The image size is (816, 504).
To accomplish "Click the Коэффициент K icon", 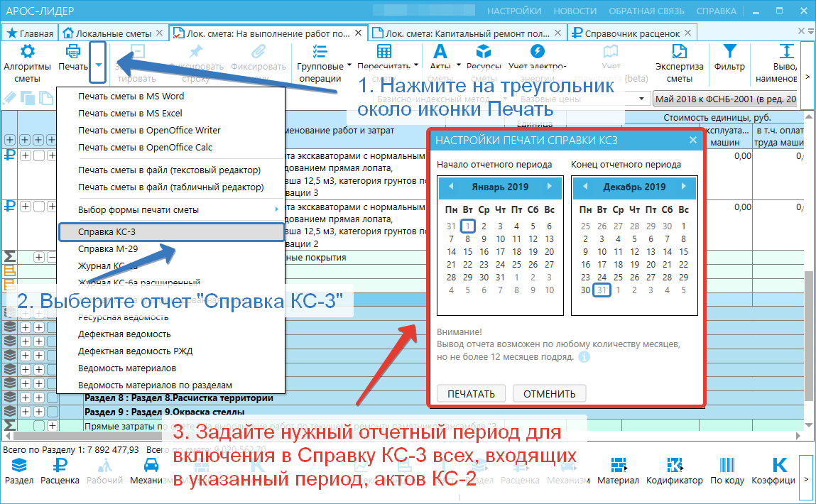I will pyautogui.click(x=779, y=464).
